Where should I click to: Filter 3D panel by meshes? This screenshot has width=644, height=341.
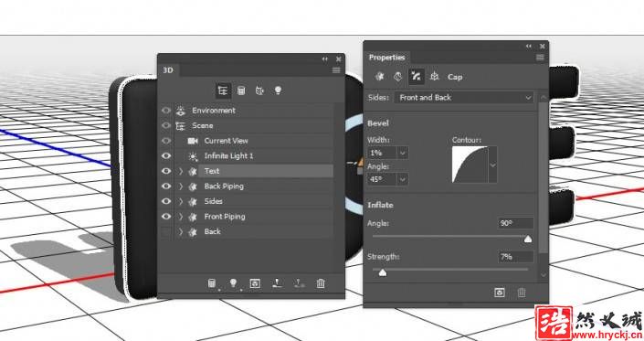click(241, 91)
